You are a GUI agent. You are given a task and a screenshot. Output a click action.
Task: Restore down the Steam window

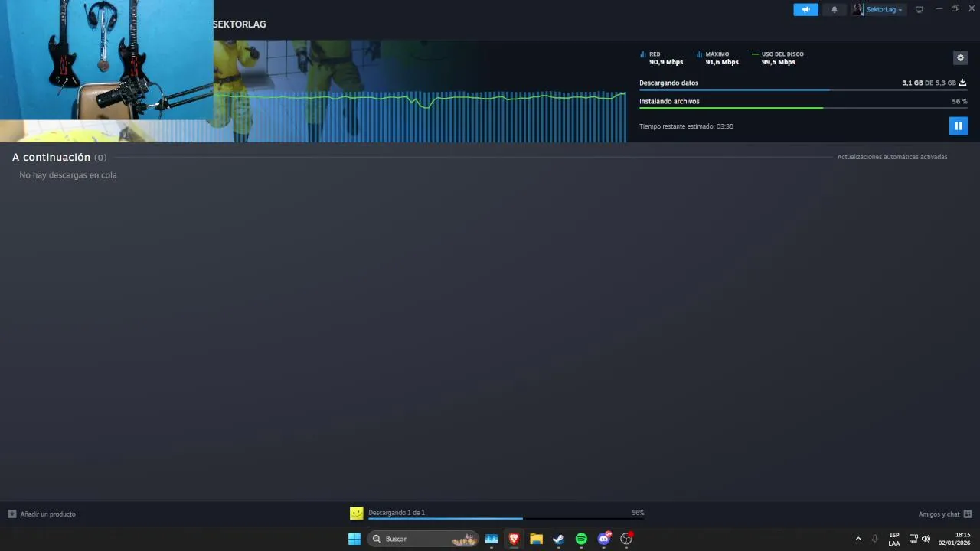[955, 8]
